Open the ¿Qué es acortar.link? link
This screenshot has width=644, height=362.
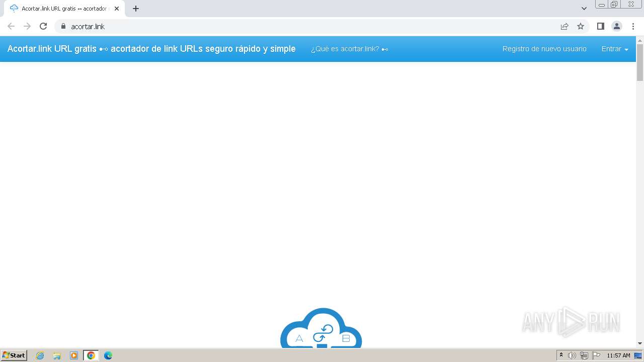pos(349,49)
